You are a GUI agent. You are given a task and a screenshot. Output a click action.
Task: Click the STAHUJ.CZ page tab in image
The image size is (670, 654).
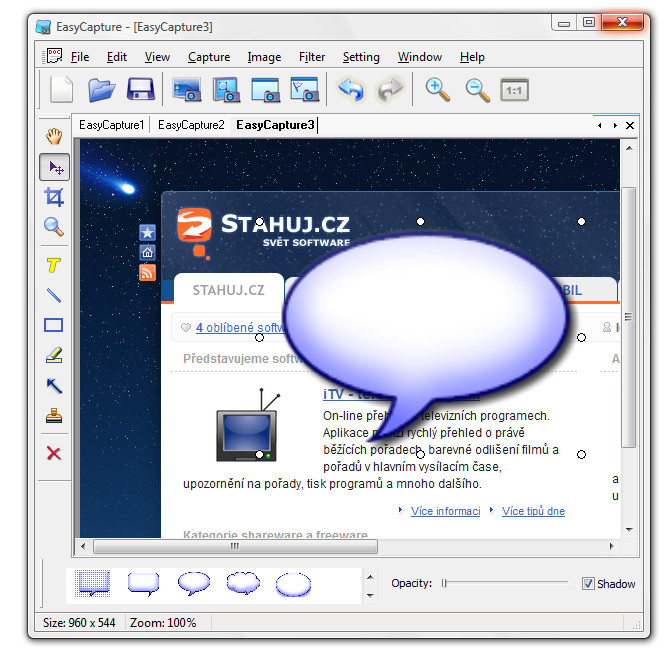point(229,290)
